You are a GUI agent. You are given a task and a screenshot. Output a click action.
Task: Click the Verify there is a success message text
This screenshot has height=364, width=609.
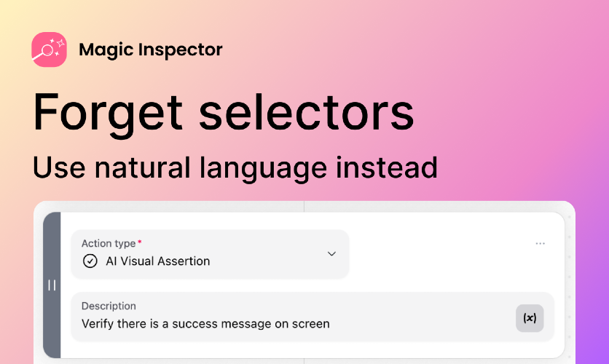pos(205,324)
